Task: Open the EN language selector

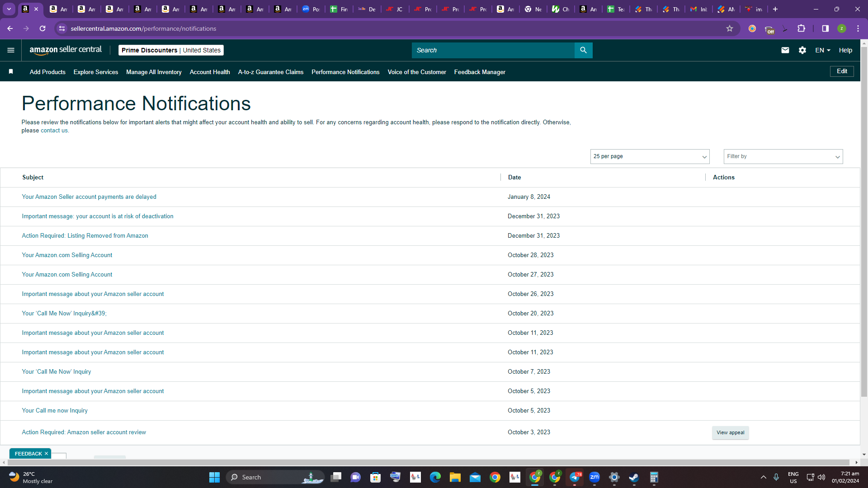Action: pos(823,50)
